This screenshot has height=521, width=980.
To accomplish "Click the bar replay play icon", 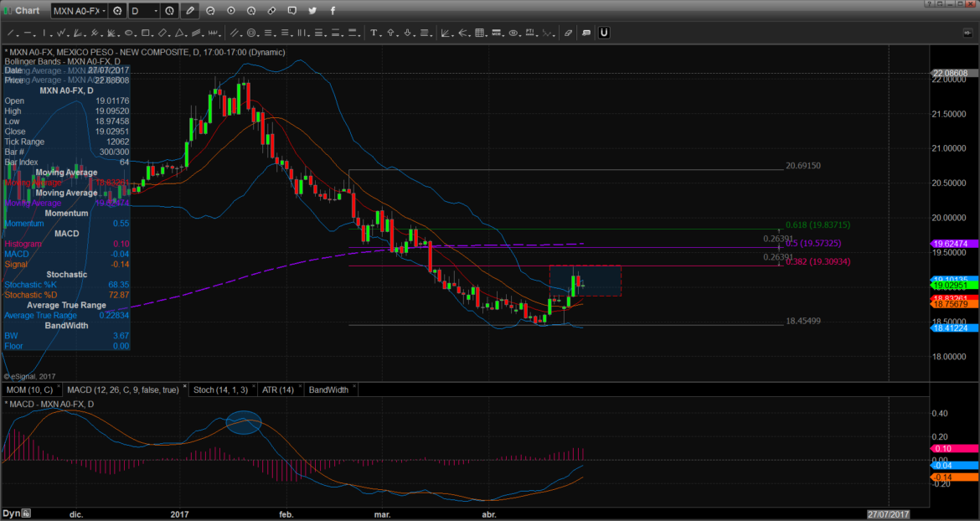I will (230, 11).
